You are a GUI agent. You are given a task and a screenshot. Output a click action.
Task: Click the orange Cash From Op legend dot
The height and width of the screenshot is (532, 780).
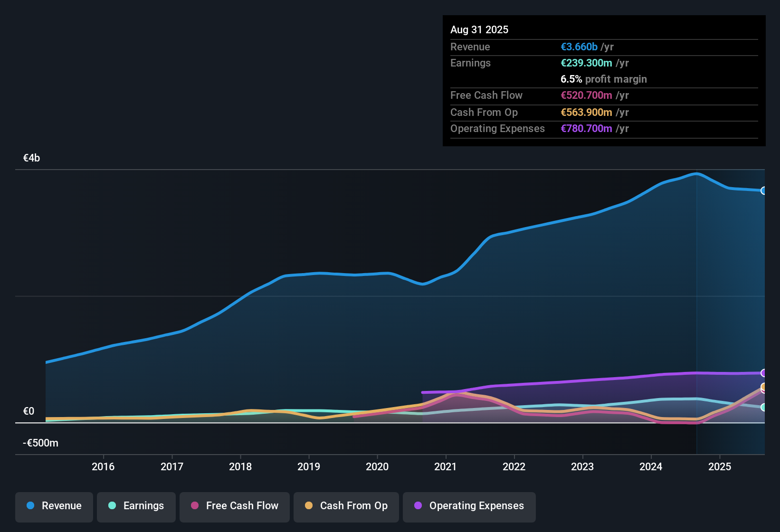click(x=308, y=506)
